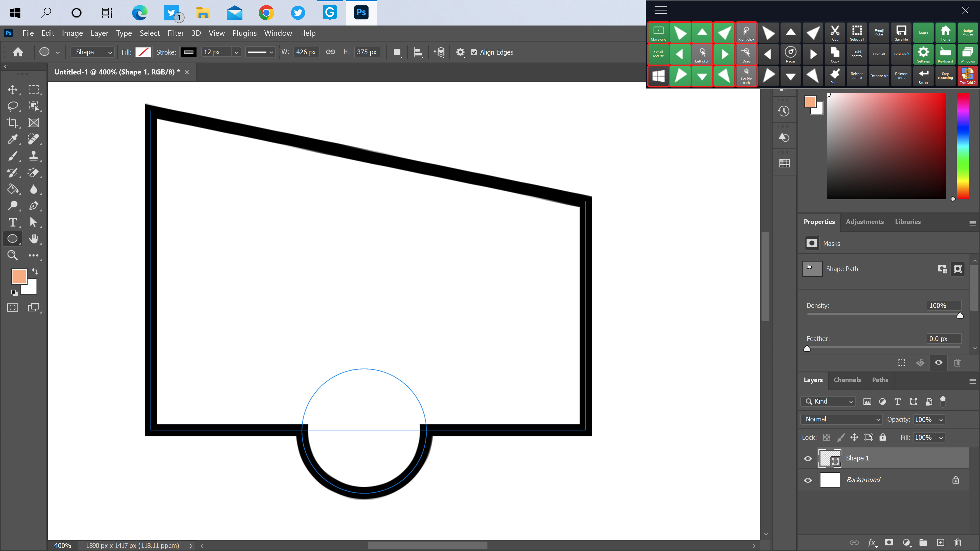Click the Login button in the grid overlay
This screenshot has height=551, width=980.
pos(923,33)
